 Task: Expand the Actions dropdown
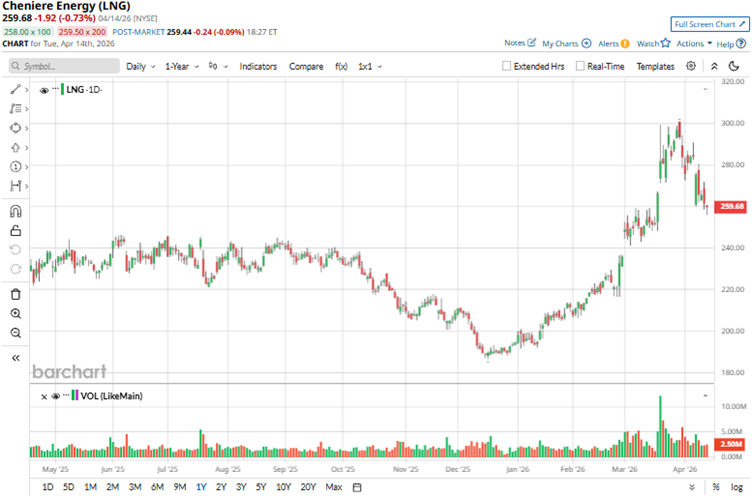coord(694,43)
